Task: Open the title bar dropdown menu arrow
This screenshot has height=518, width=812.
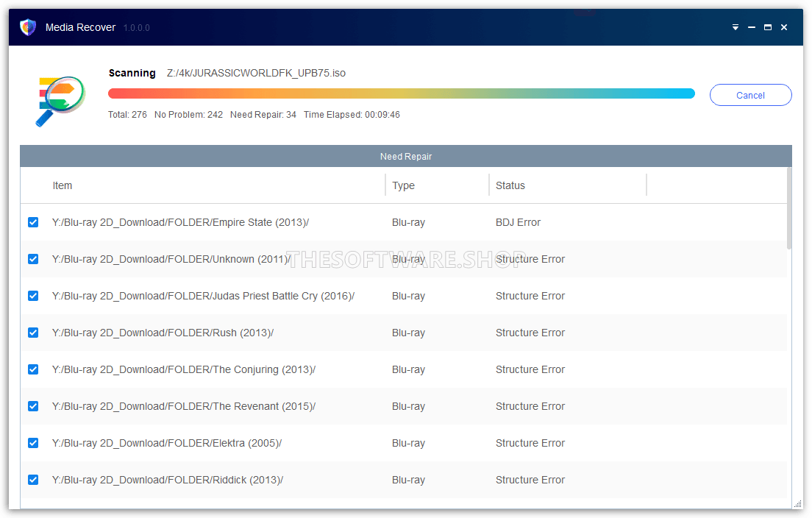Action: pos(736,27)
